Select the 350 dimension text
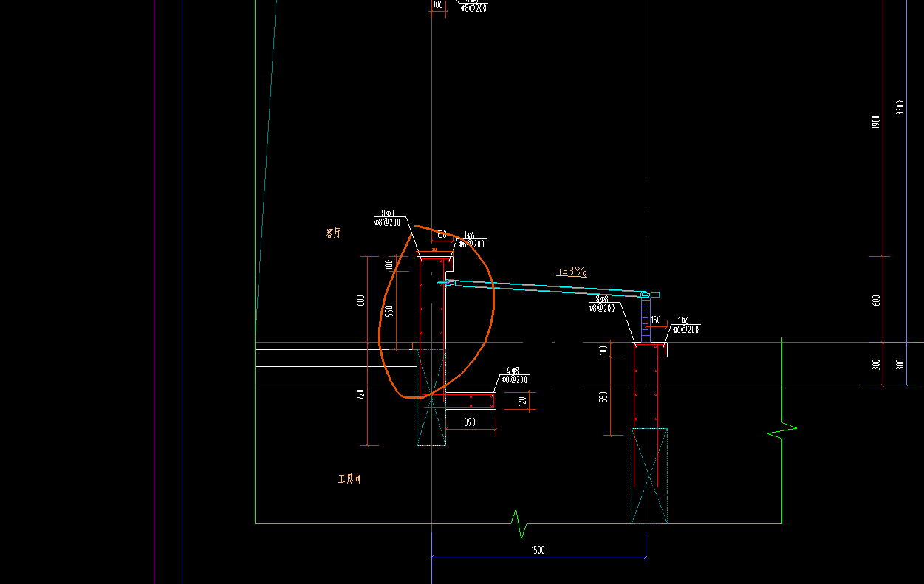The image size is (924, 584). (470, 422)
